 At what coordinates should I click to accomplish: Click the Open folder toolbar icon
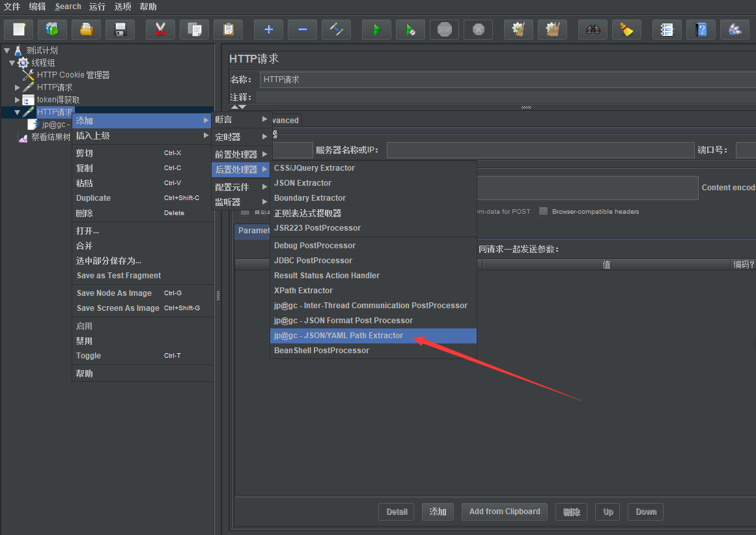pyautogui.click(x=86, y=29)
